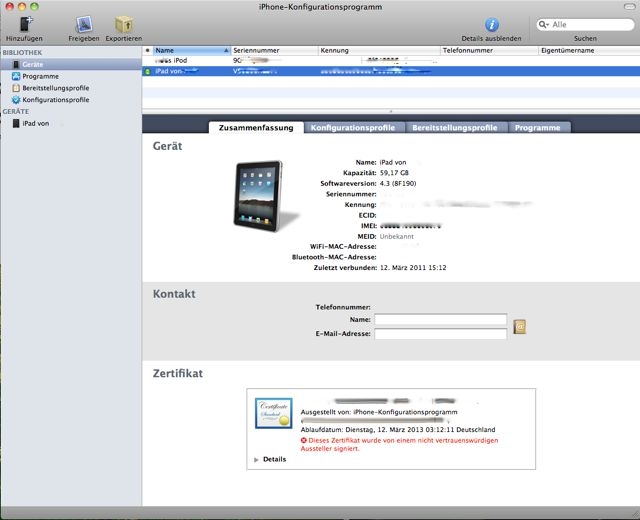Select the iPad von device in sidebar
The image size is (640, 520).
(36, 123)
